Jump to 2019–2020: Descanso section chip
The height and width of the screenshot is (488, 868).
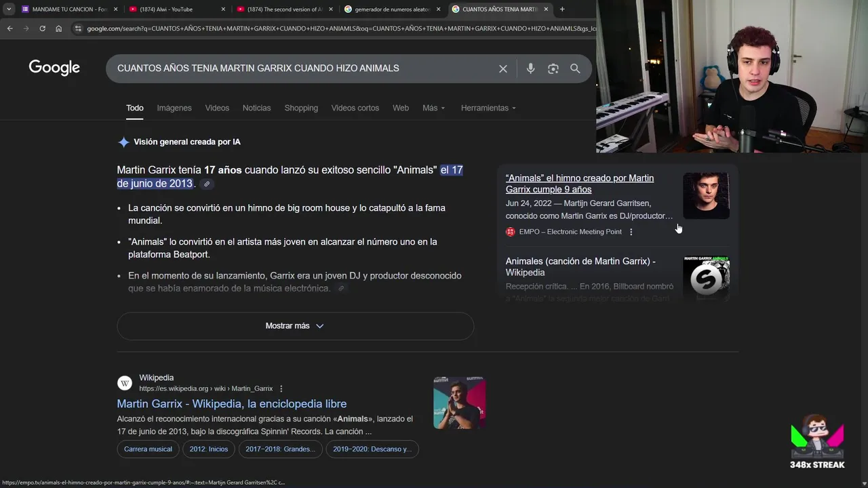[x=372, y=449]
